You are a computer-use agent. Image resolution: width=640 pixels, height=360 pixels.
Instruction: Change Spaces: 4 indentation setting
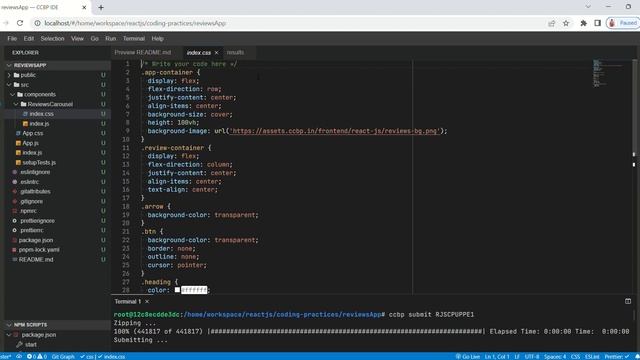[x=555, y=356]
